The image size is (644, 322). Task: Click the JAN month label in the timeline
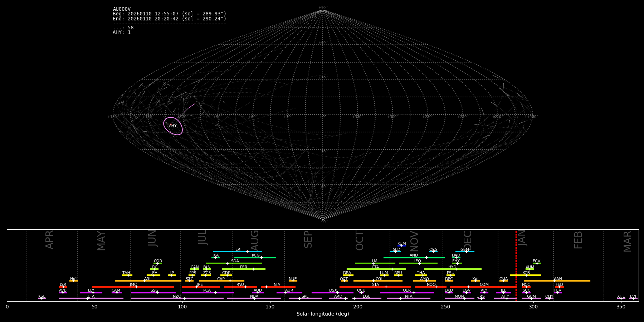pyautogui.click(x=522, y=238)
